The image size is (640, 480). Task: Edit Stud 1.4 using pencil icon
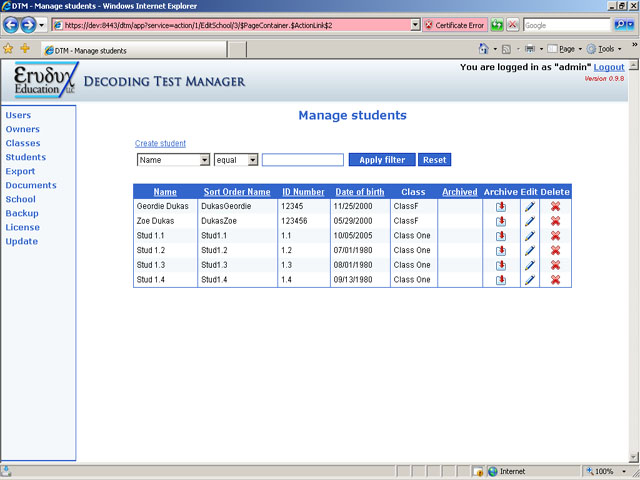[530, 280]
